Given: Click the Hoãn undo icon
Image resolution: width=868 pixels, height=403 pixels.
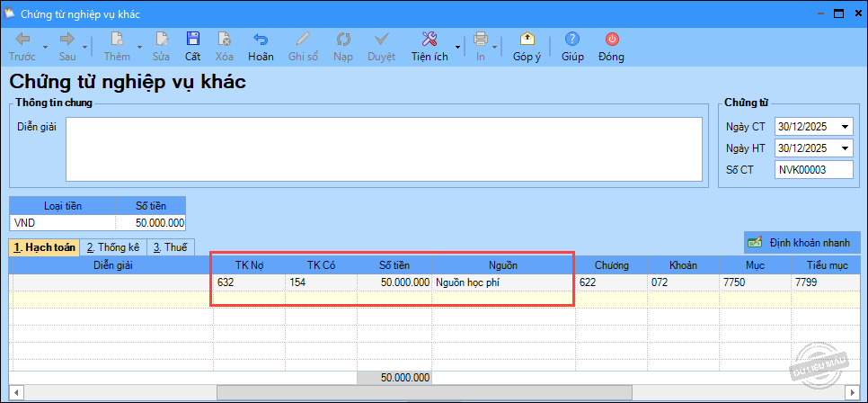Looking at the screenshot, I should point(261,40).
